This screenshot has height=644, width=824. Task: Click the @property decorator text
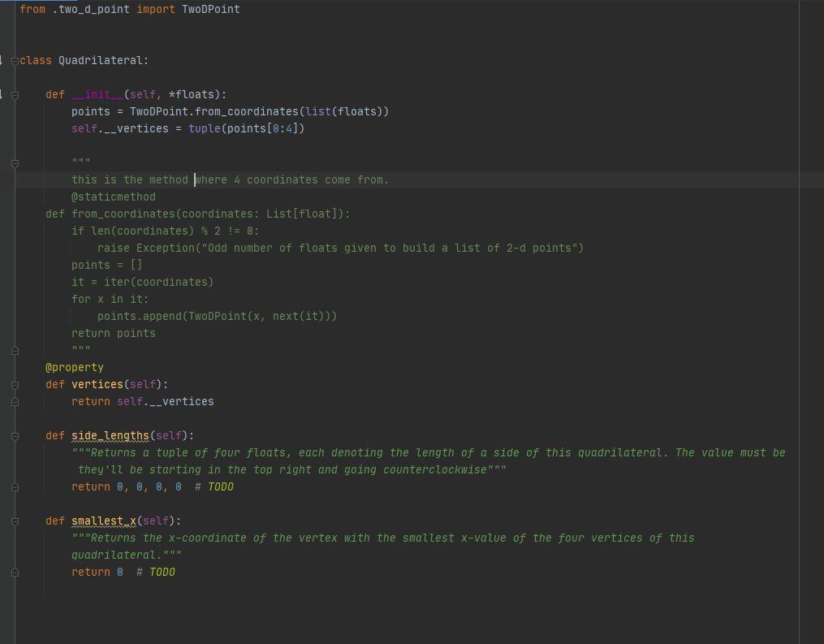[75, 367]
